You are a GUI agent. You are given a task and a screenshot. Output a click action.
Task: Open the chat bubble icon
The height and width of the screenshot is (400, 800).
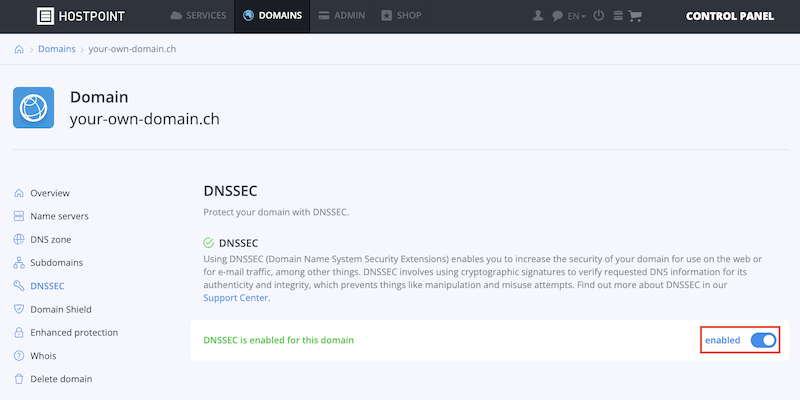(x=557, y=16)
